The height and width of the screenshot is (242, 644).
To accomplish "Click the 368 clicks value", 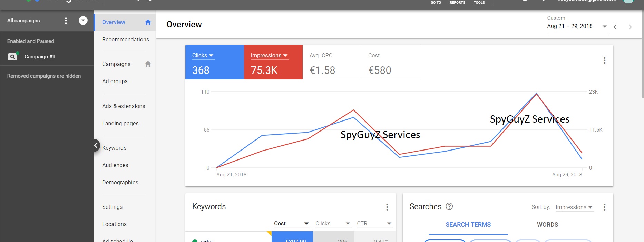I will click(x=201, y=70).
